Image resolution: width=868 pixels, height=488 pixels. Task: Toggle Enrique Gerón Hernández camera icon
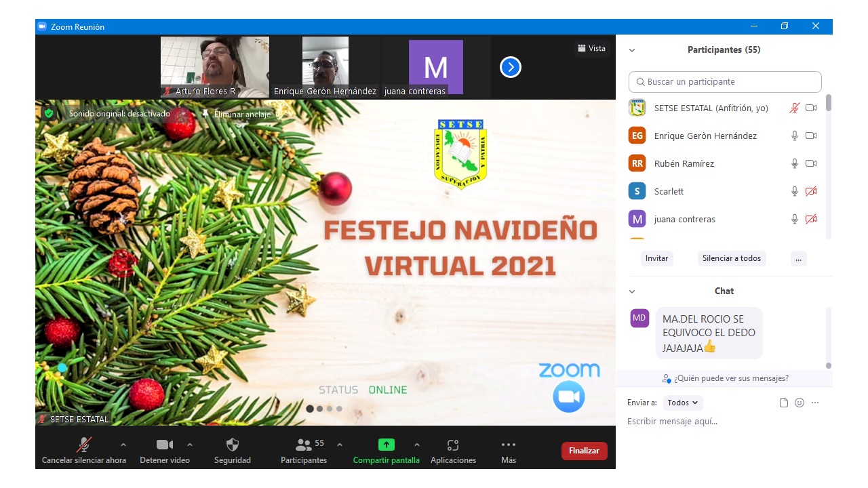[811, 136]
